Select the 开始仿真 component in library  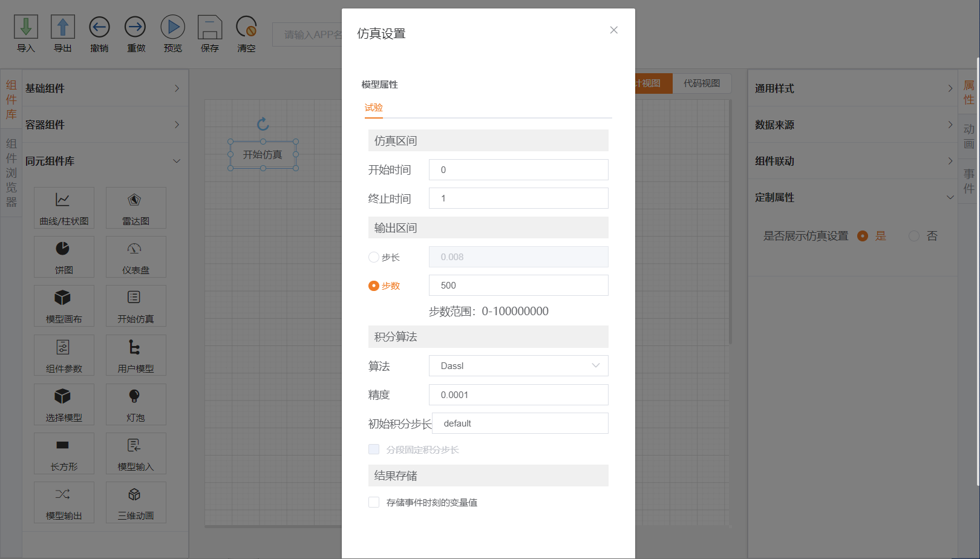pos(136,306)
